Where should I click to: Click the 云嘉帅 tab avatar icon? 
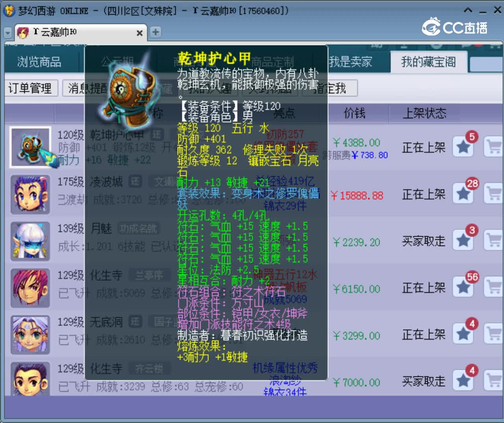tap(23, 32)
